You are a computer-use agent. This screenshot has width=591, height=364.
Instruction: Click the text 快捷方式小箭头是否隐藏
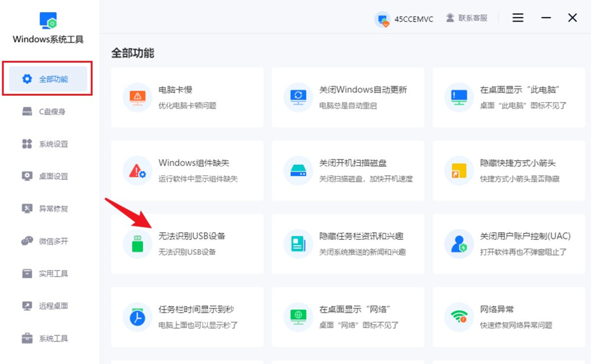(x=520, y=179)
